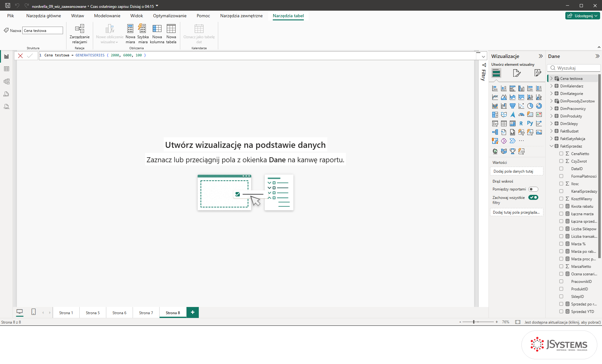
Task: Click the Udostępnij button
Action: coord(583,16)
